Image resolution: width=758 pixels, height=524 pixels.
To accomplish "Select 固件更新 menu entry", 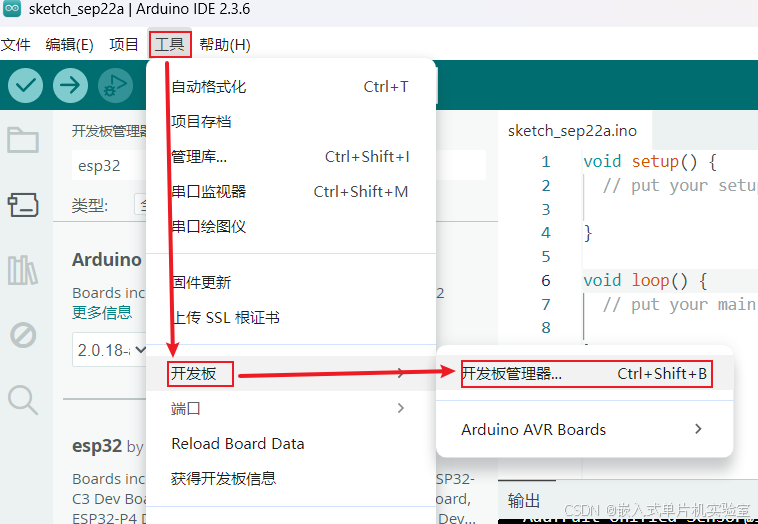I will point(291,282).
